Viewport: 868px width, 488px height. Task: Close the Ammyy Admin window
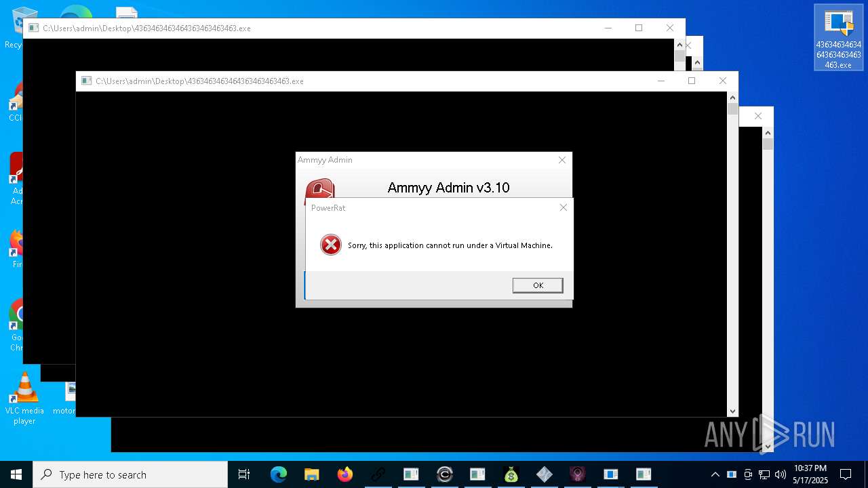click(x=561, y=160)
